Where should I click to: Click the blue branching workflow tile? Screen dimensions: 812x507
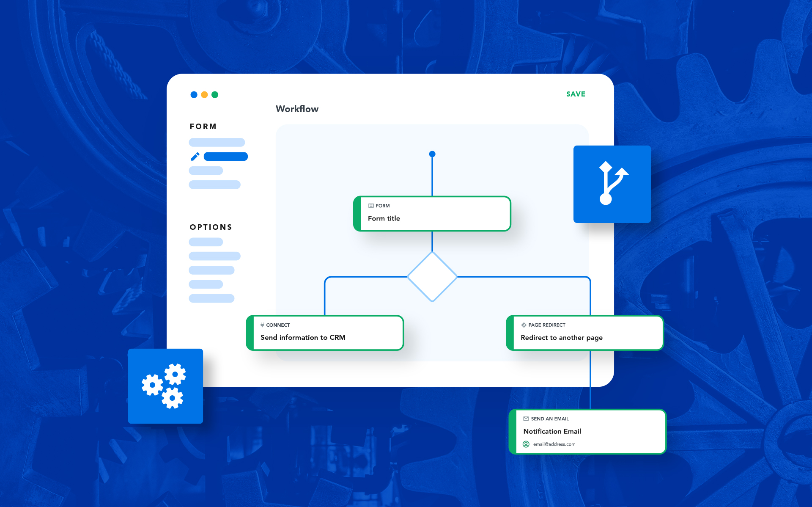pos(612,184)
